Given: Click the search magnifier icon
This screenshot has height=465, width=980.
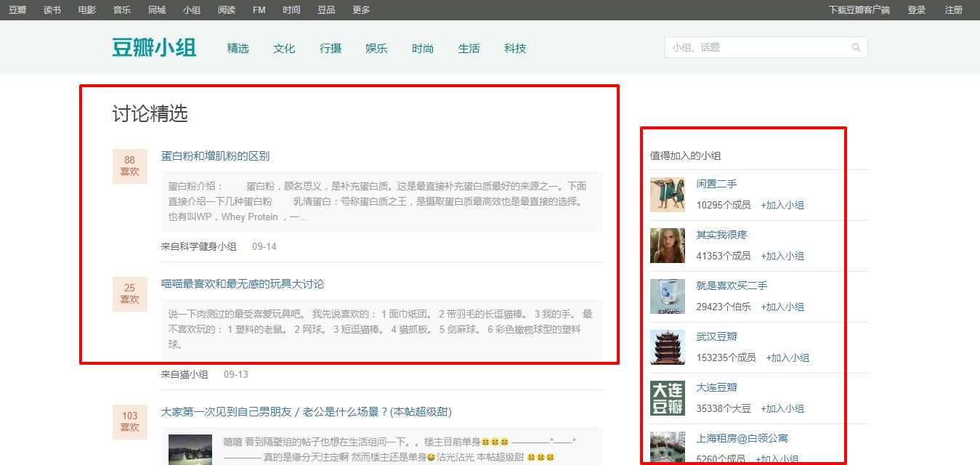Looking at the screenshot, I should coord(856,46).
